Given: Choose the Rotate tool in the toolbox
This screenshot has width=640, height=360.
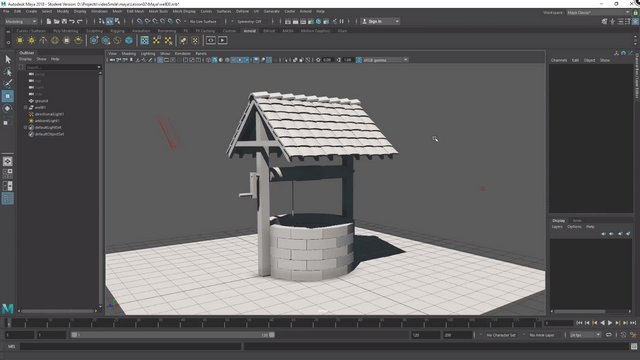Looking at the screenshot, I should pos(7,109).
